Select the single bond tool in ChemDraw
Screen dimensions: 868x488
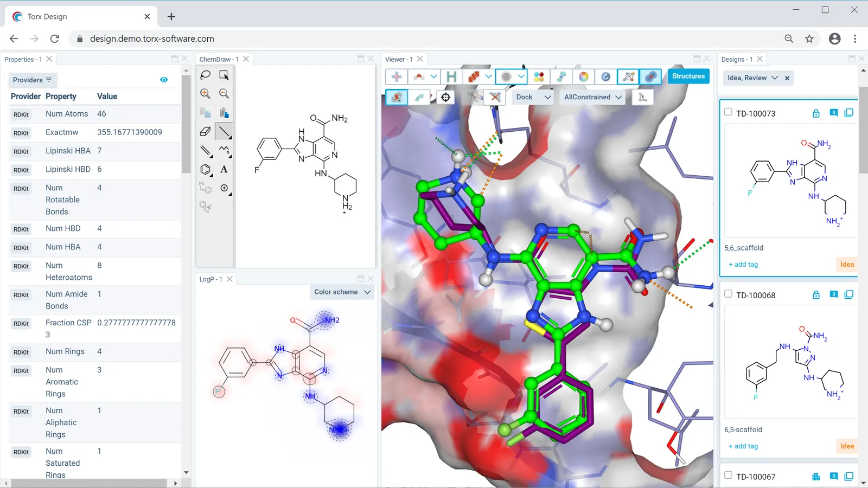(224, 131)
